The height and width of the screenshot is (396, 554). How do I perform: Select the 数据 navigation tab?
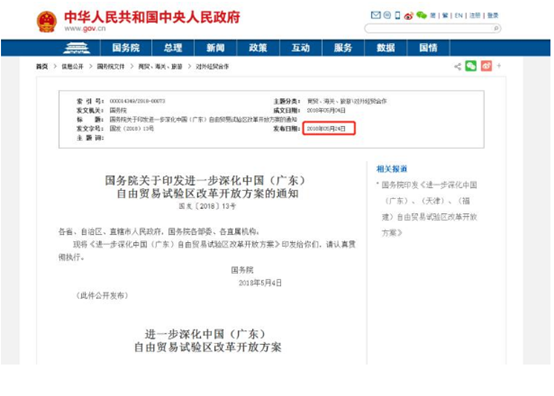385,48
